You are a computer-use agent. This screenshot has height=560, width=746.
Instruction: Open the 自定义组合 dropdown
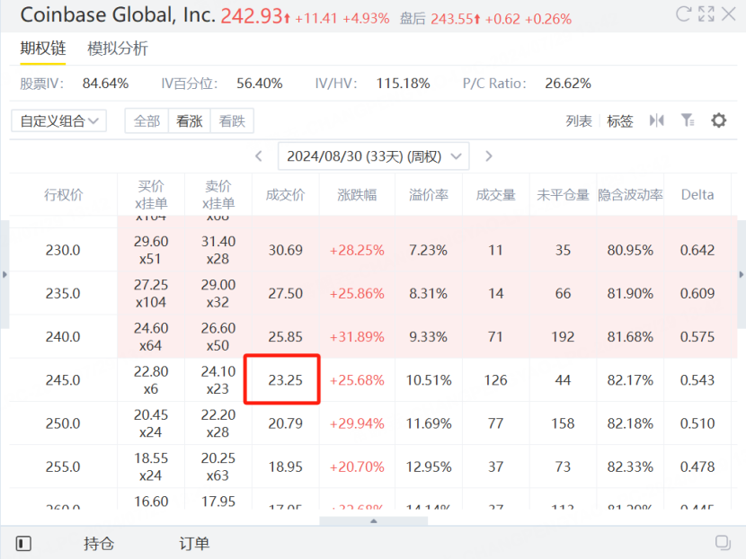click(x=59, y=120)
